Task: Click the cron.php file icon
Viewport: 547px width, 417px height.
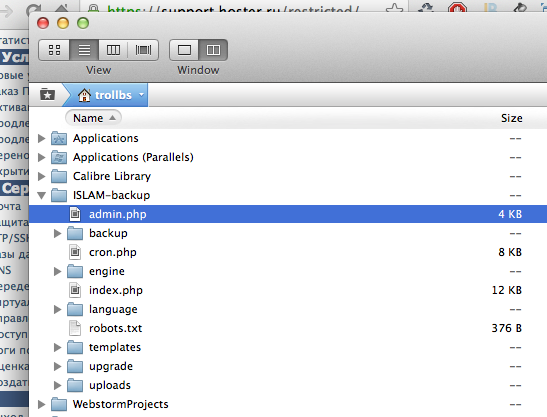Action: tap(75, 252)
